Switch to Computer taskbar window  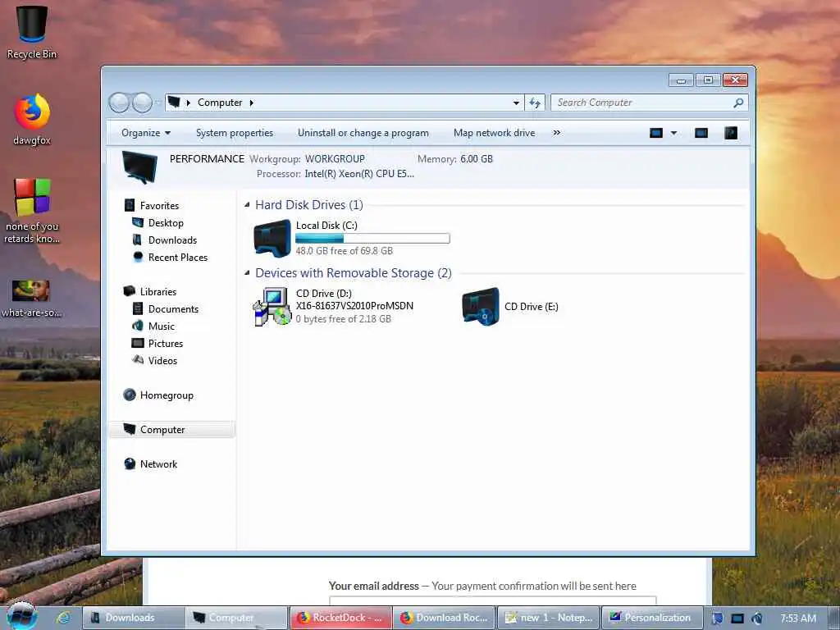[237, 618]
